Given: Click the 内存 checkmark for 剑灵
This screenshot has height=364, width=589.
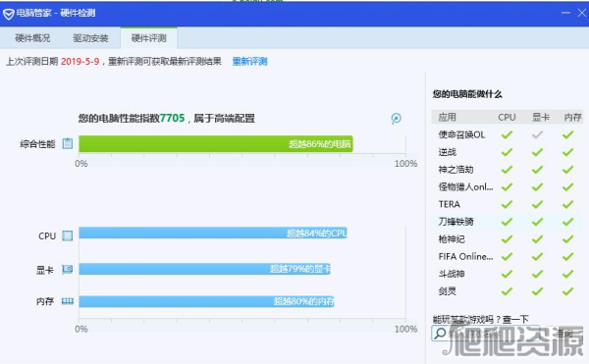Looking at the screenshot, I should (x=568, y=291).
